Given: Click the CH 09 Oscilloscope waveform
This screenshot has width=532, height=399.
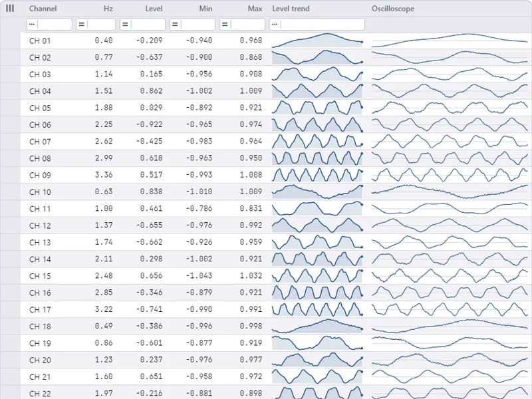Looking at the screenshot, I should coord(450,175).
